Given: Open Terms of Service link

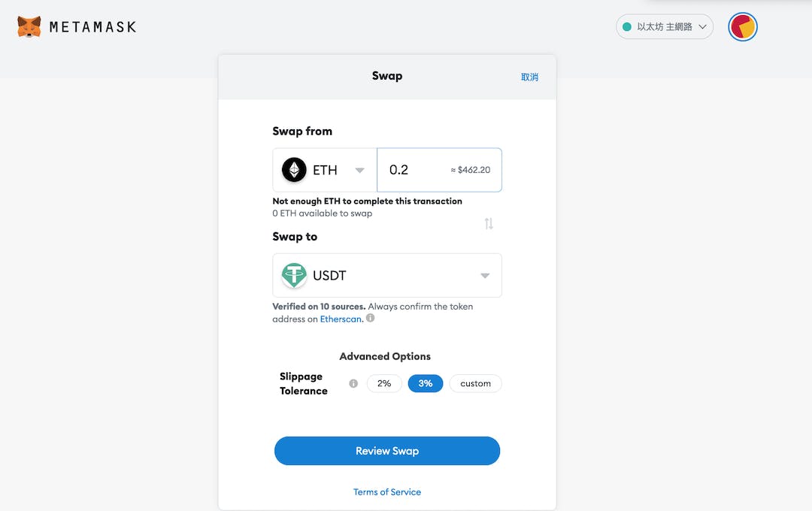Looking at the screenshot, I should click(387, 491).
